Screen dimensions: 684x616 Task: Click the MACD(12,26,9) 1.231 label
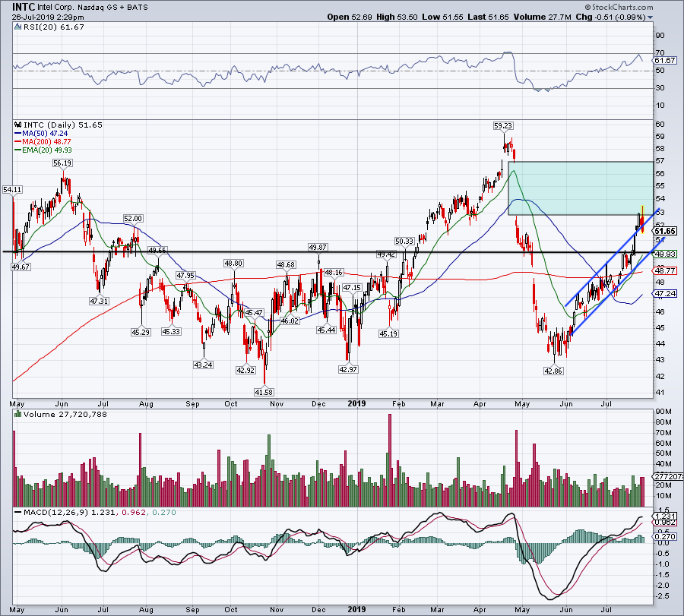tap(70, 512)
